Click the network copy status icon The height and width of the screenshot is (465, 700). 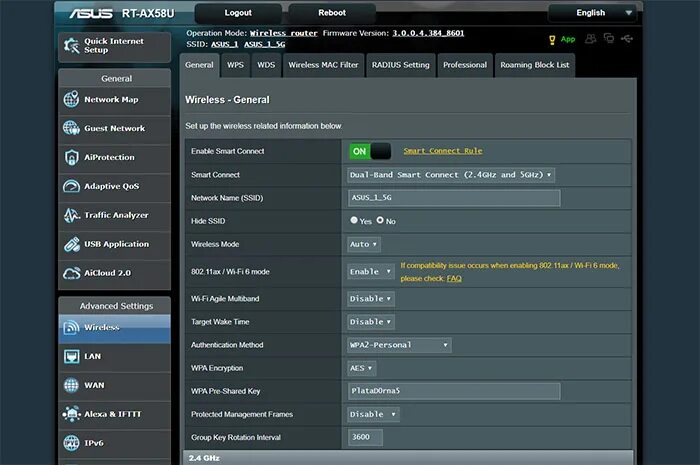point(609,38)
